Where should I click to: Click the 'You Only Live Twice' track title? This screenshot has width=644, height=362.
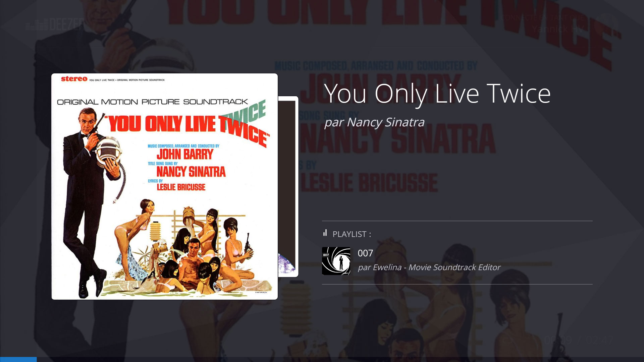(x=437, y=94)
